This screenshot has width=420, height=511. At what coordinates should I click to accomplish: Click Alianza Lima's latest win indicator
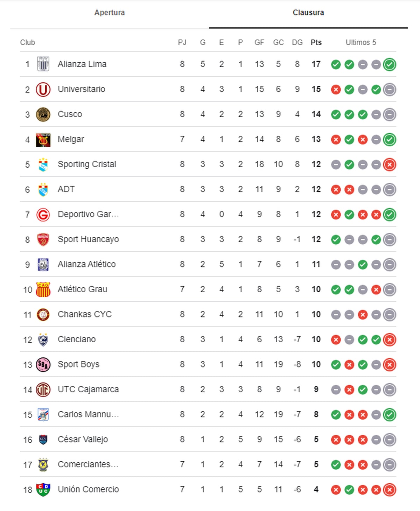click(389, 65)
